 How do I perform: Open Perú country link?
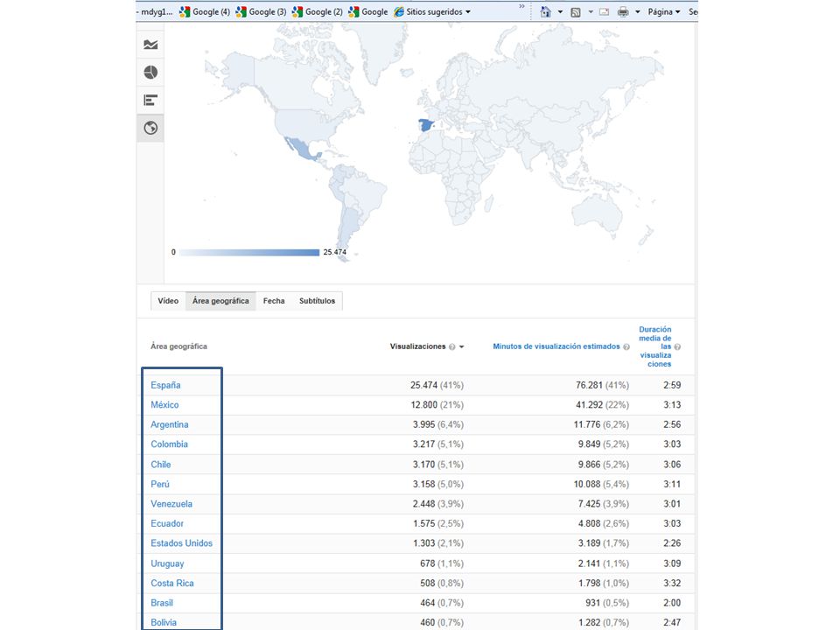point(160,484)
